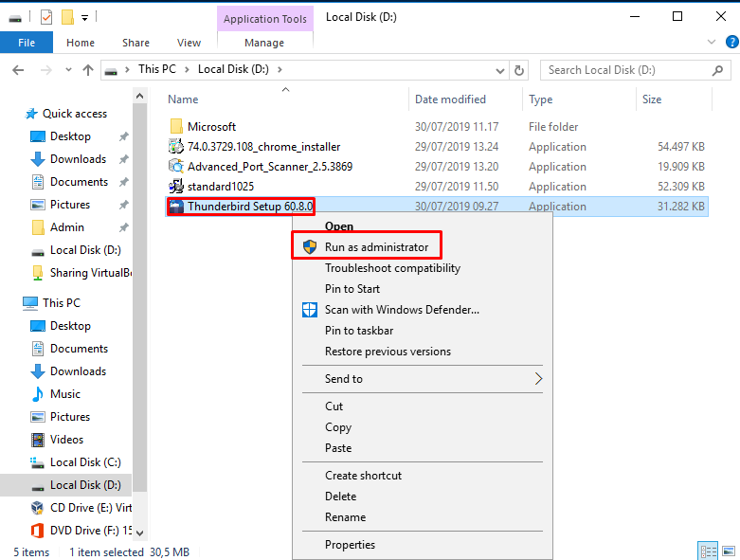Select the Advanced_Port_Scanner file icon
Viewport: 740px width, 560px height.
(x=176, y=166)
